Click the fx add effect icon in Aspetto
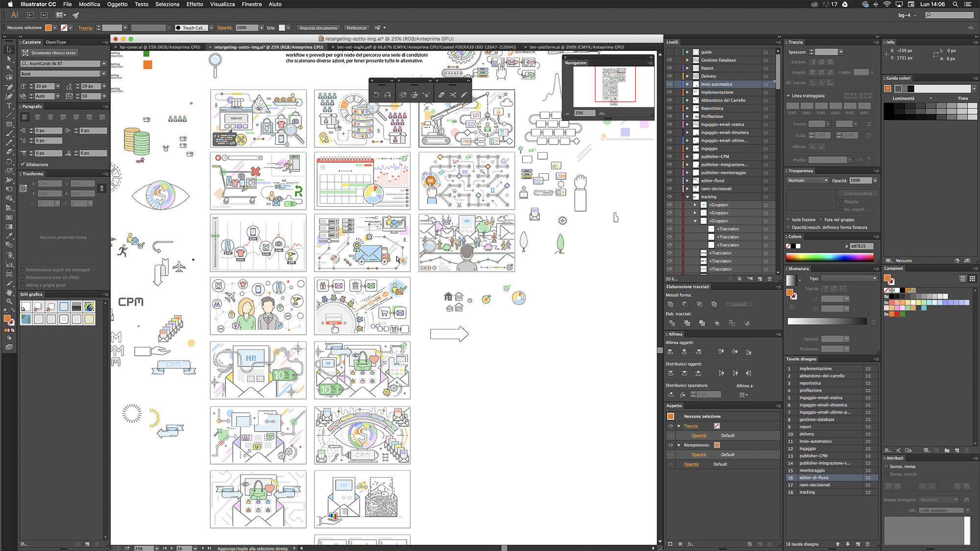 pos(690,544)
